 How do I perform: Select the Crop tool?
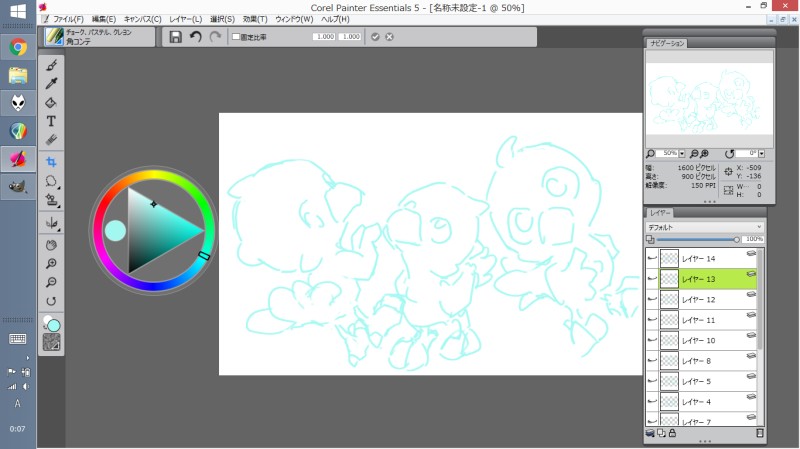pyautogui.click(x=51, y=162)
